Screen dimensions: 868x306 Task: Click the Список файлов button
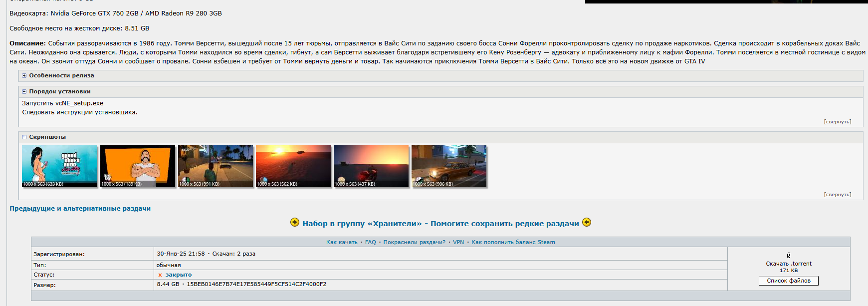click(x=789, y=281)
